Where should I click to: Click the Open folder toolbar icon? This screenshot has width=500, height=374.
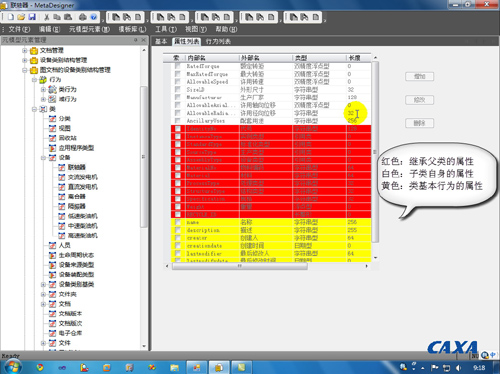point(21,17)
